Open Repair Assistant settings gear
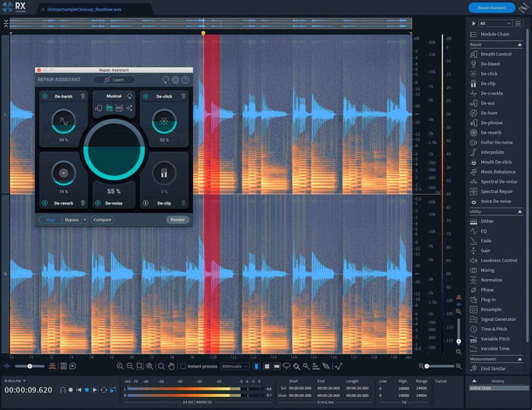532x410 pixels. (x=176, y=80)
